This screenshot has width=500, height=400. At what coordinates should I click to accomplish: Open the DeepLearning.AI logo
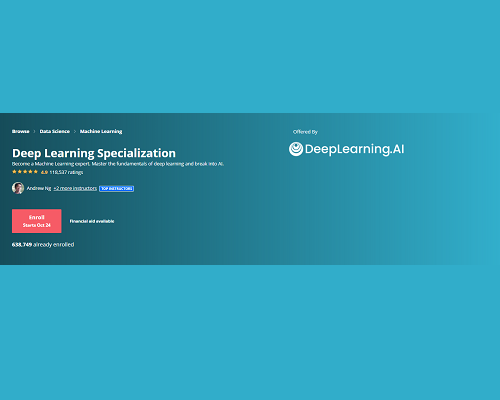click(x=347, y=149)
